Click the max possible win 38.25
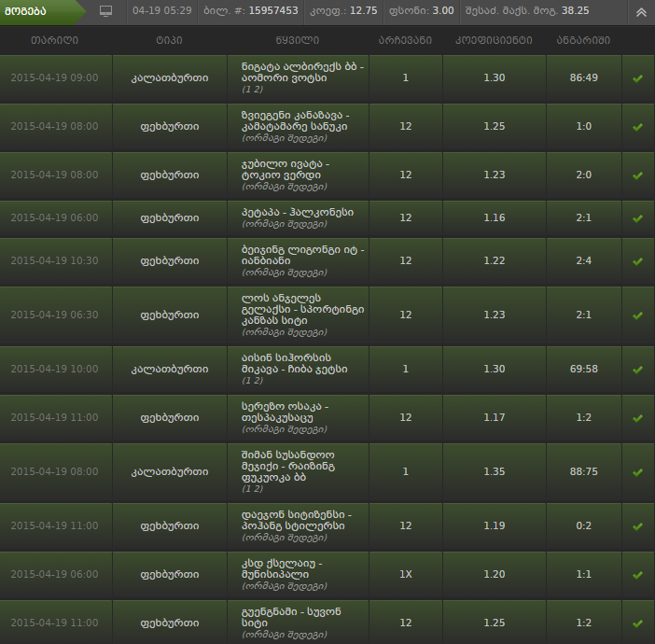The height and width of the screenshot is (644, 655). 575,10
